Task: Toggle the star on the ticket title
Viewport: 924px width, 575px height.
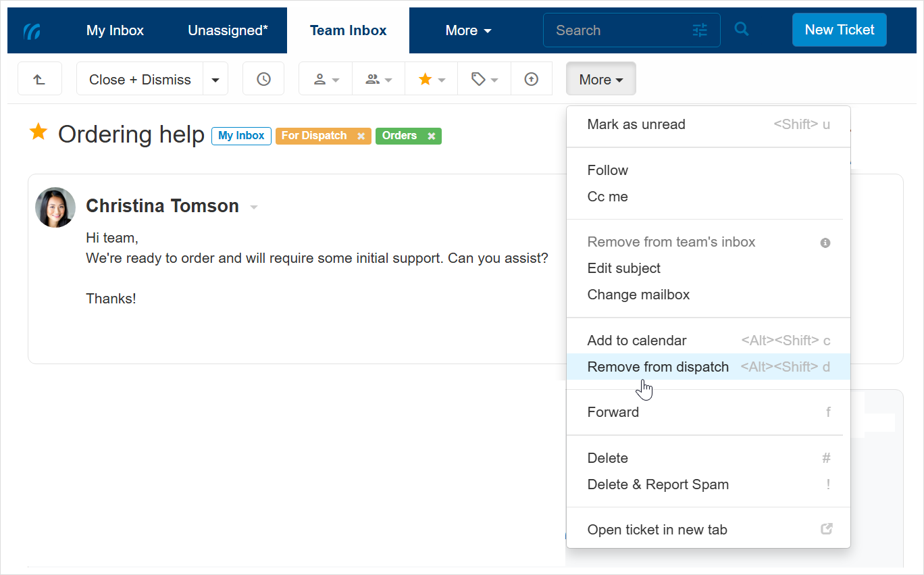Action: pyautogui.click(x=38, y=132)
